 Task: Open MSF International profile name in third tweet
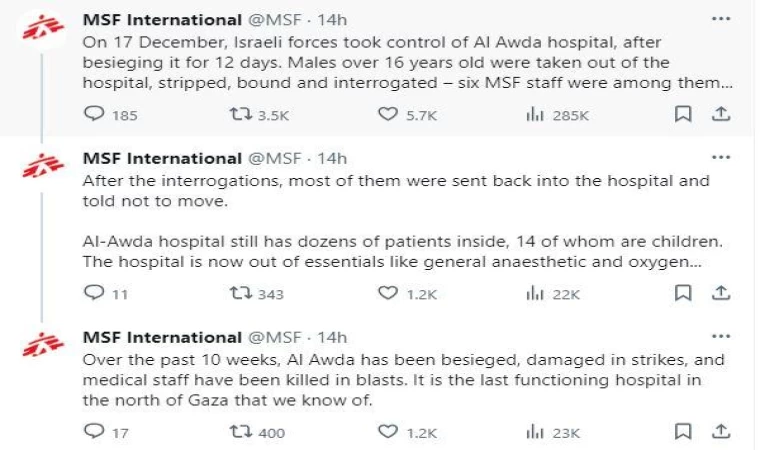[x=161, y=337]
